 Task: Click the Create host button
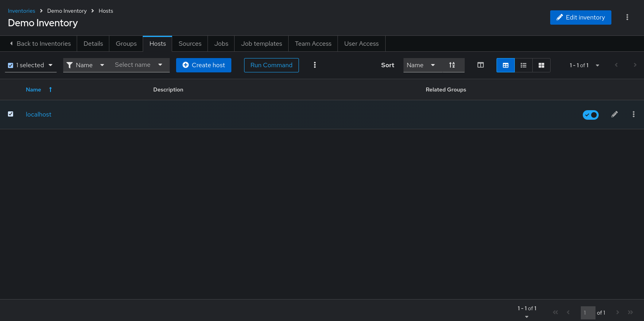tap(204, 65)
